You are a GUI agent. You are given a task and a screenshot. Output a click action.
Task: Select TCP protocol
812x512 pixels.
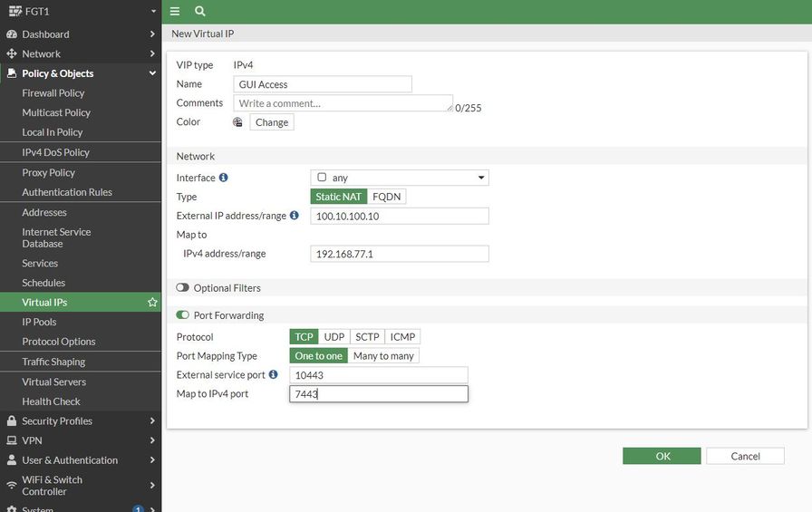coord(304,337)
